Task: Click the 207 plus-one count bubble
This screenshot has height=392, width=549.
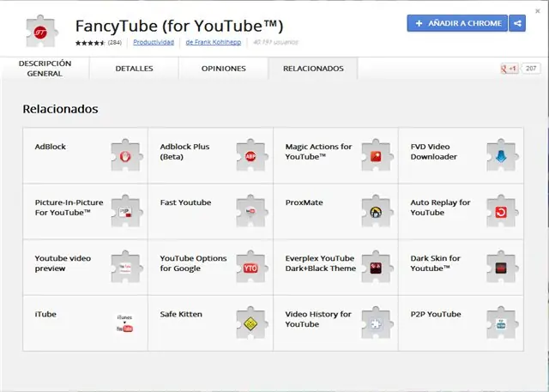Action: coord(531,69)
